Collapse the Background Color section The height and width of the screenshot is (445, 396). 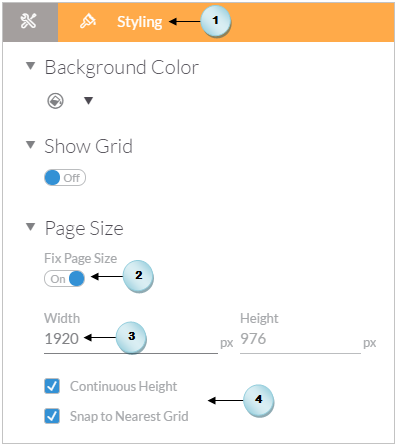coord(31,66)
